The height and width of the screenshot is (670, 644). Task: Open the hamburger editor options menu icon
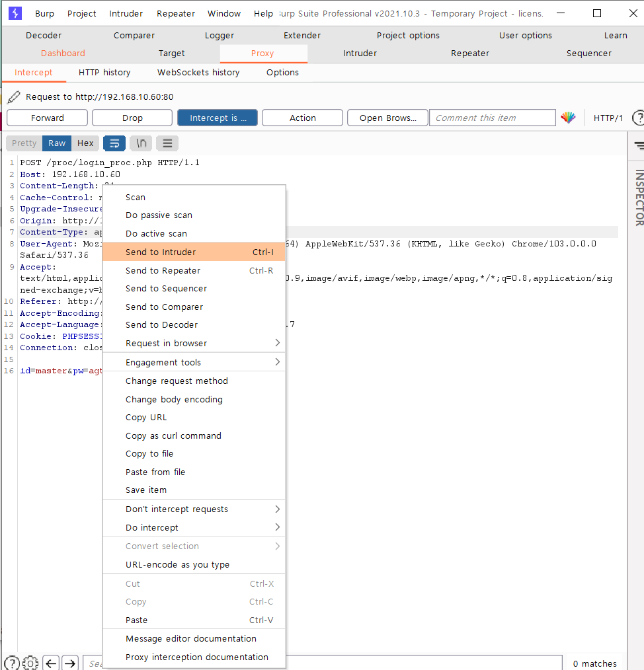(x=167, y=143)
